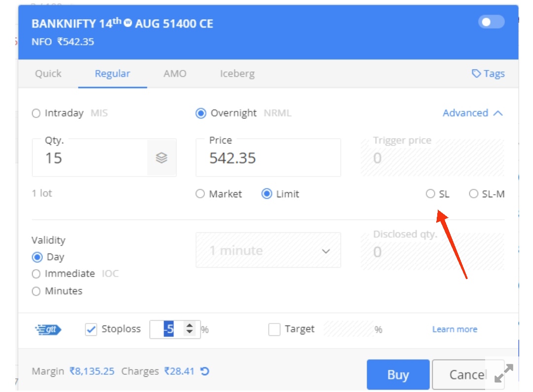
Task: Click the Tags label icon
Action: point(476,73)
